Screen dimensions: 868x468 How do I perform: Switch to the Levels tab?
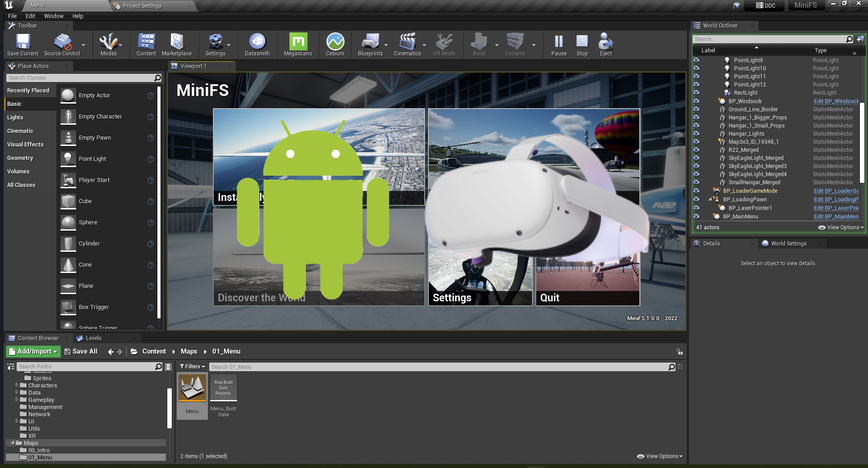click(93, 338)
